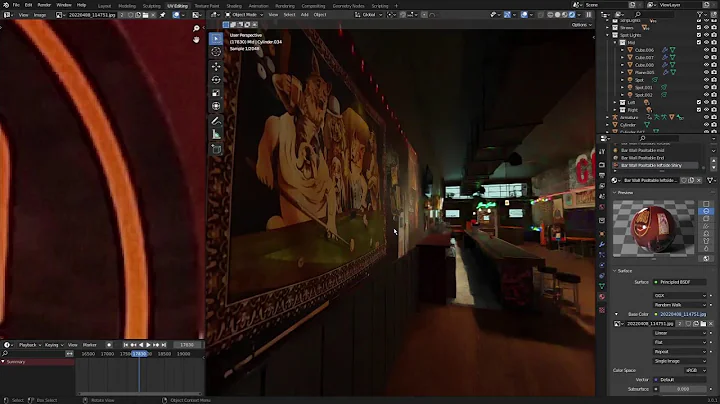
Task: Open viewport Add menu
Action: (304, 15)
